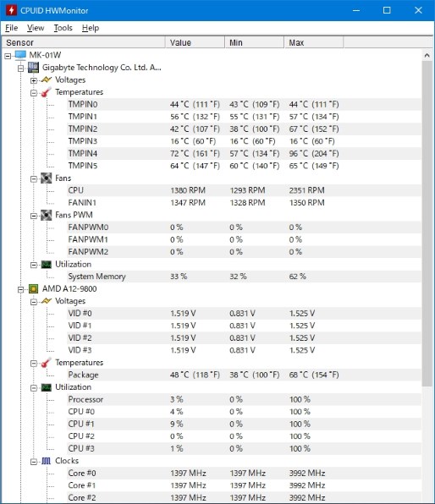Viewport: 435px width, 504px height.
Task: Select the TMPIN4 row
Action: point(244,153)
